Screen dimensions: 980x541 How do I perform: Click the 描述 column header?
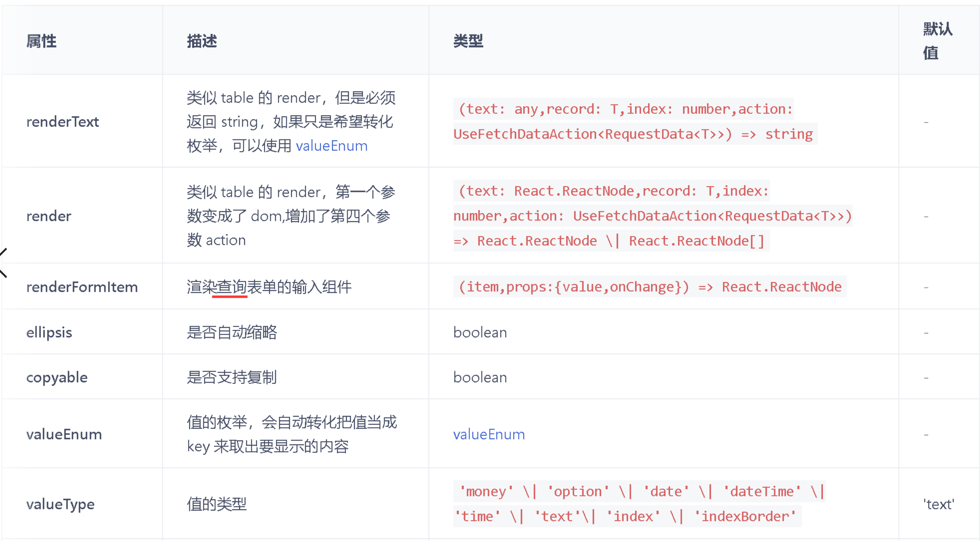[202, 41]
